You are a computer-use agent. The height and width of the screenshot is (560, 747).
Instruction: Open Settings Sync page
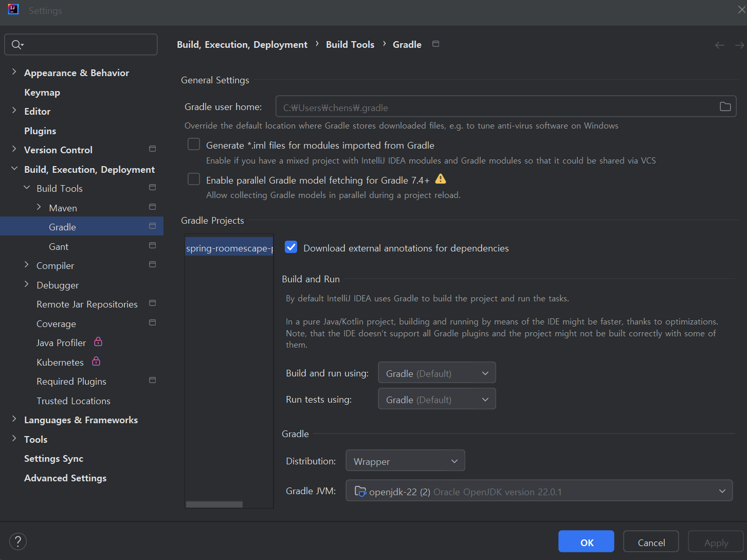point(53,459)
